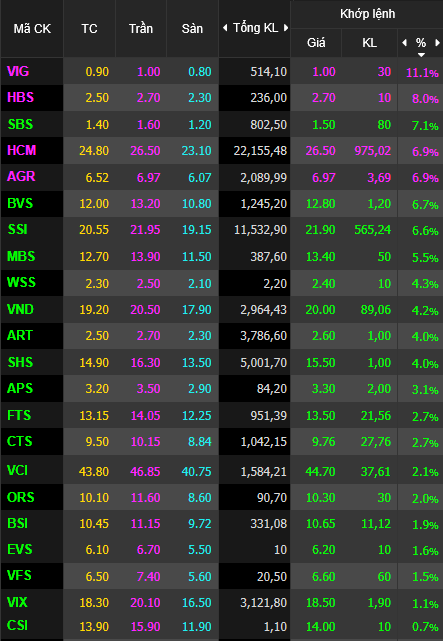Click right arrow beside % column header
The image size is (444, 641).
(437, 43)
